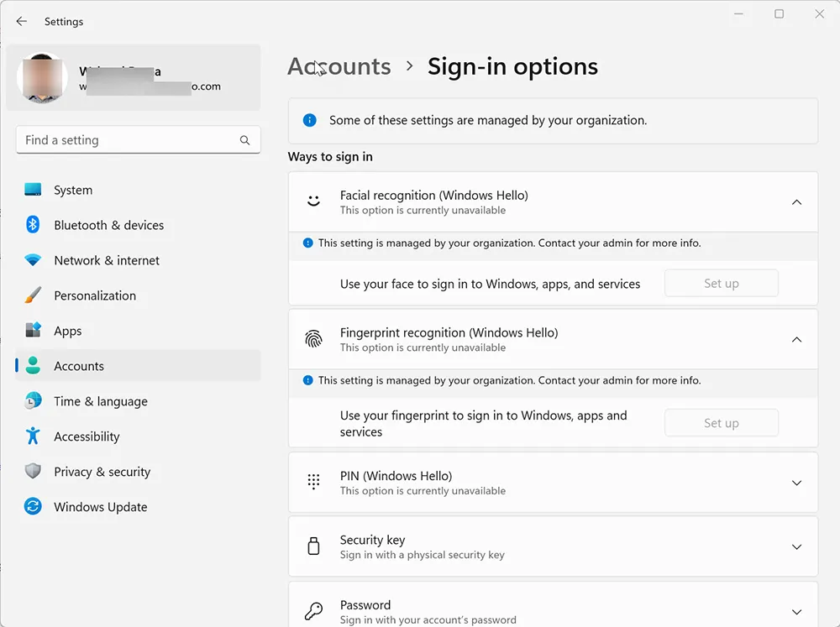This screenshot has width=840, height=627.
Task: Click the Network & internet wifi icon
Action: (32, 260)
